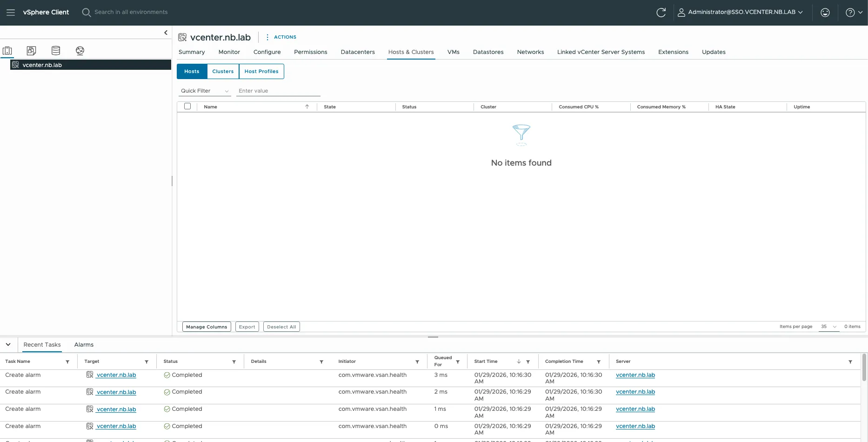The image size is (868, 442).
Task: Filter the task Status column
Action: coord(234,362)
